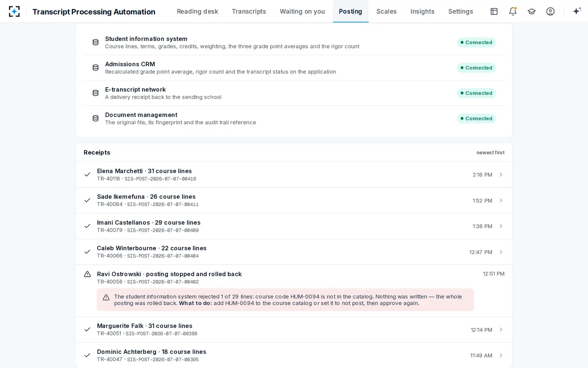Click the checkmark beside Dominic Achterberg receipt
Viewport: 588px width, 368px height.
tap(87, 355)
